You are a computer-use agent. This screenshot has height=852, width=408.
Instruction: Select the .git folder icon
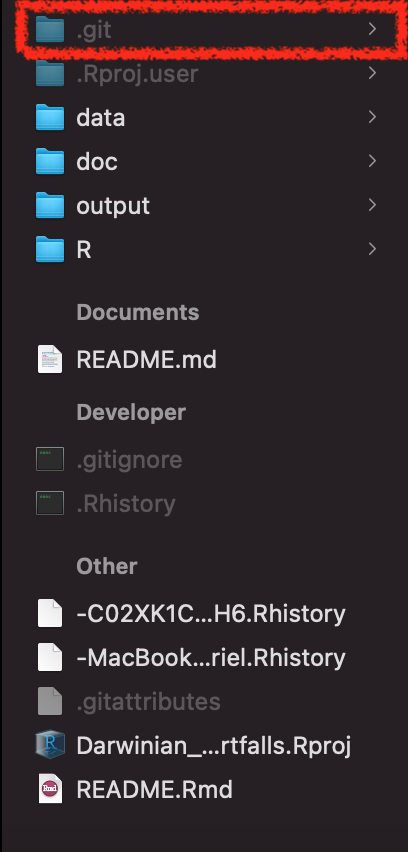pyautogui.click(x=50, y=29)
